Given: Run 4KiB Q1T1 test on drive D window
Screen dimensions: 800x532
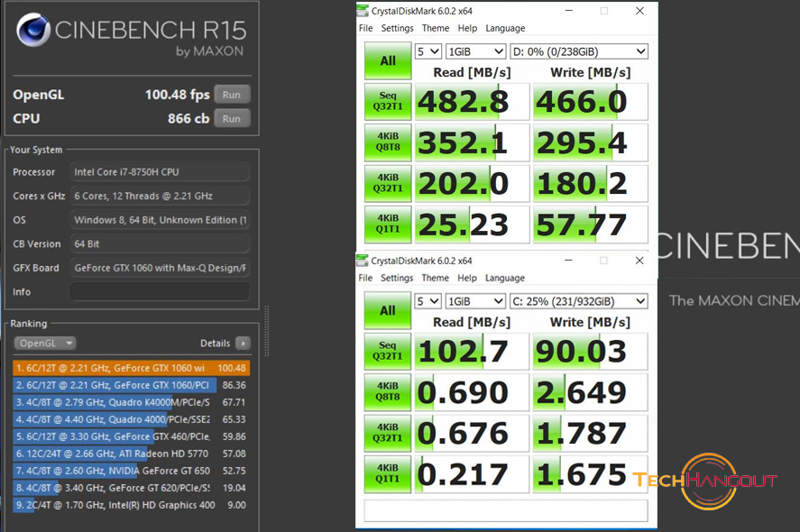Looking at the screenshot, I should (388, 225).
